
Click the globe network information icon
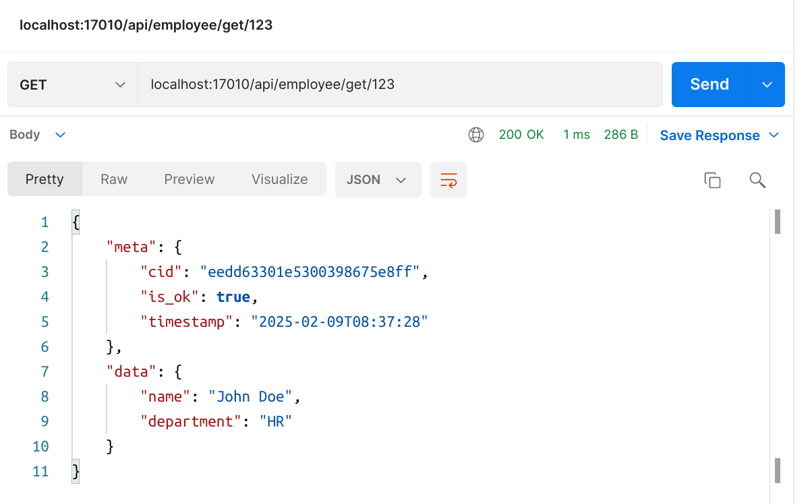point(476,135)
